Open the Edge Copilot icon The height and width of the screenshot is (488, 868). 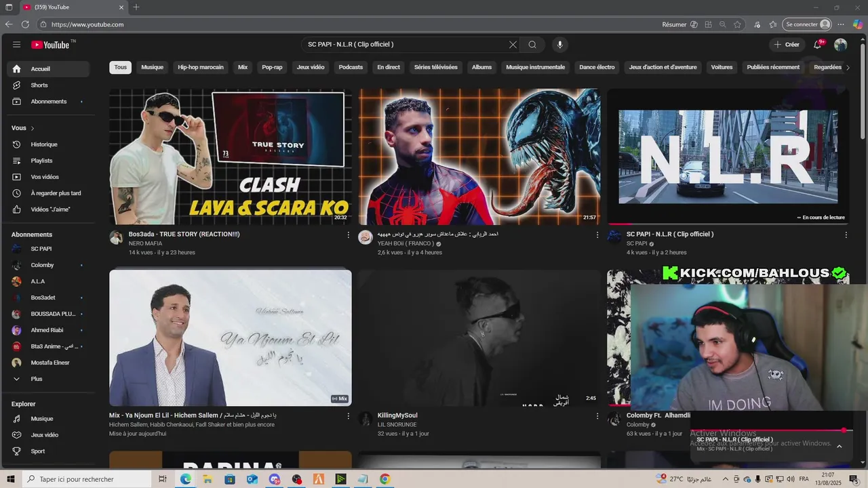pos(857,24)
